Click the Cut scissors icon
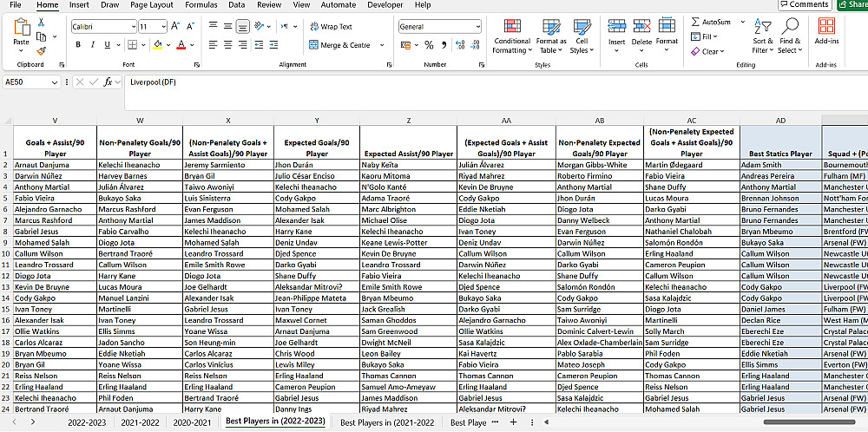The image size is (868, 432). pos(41,23)
